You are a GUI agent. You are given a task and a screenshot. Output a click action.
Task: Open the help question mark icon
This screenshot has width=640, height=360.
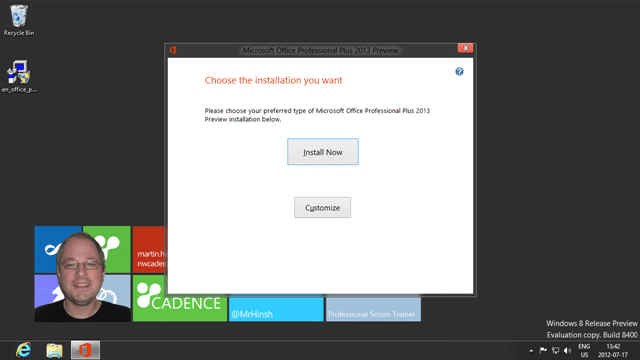tap(459, 72)
